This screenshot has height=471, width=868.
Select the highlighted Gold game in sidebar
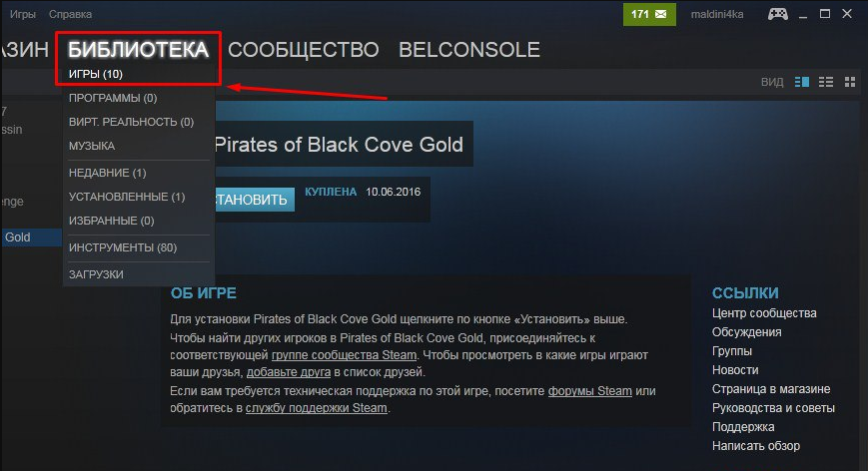(31, 237)
